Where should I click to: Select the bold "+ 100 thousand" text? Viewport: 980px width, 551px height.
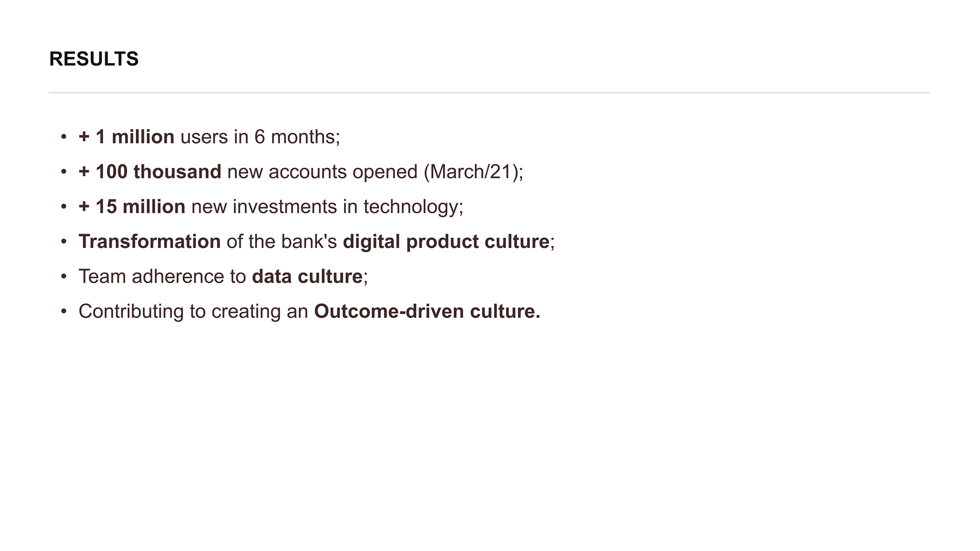click(x=150, y=172)
